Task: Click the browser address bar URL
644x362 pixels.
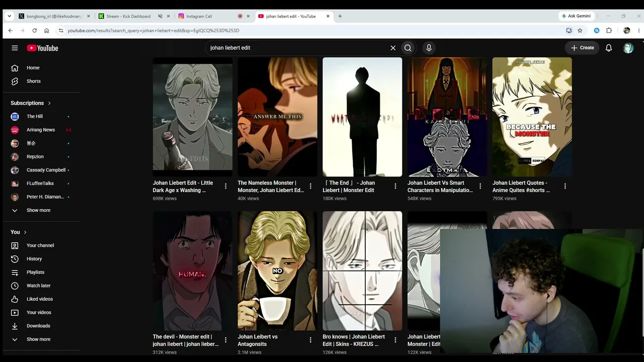Action: click(153, 31)
